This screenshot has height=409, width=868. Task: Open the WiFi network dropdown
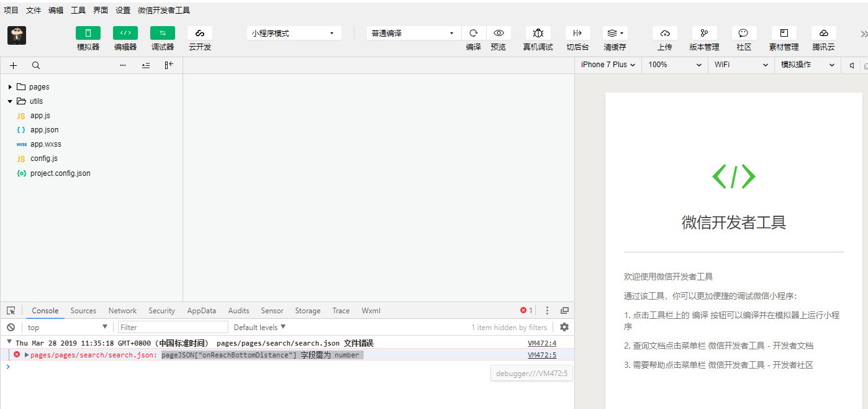coord(741,65)
